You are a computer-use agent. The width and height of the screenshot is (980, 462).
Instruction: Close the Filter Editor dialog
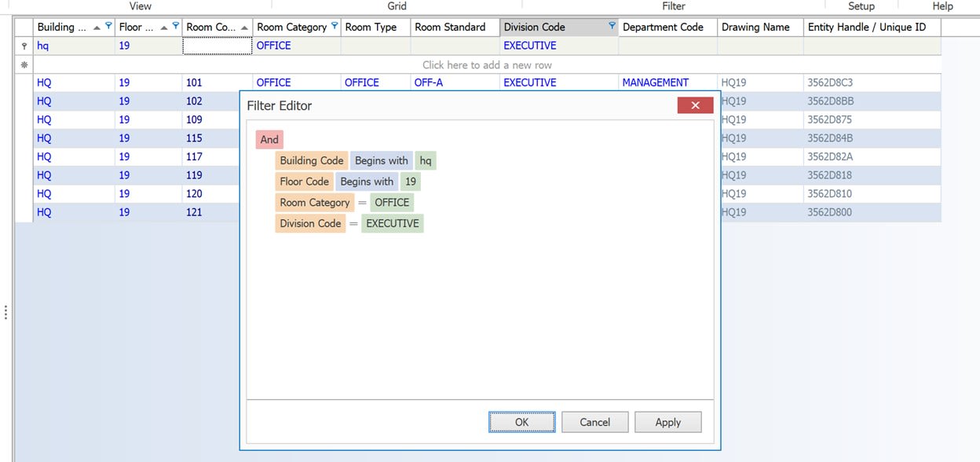pyautogui.click(x=695, y=105)
